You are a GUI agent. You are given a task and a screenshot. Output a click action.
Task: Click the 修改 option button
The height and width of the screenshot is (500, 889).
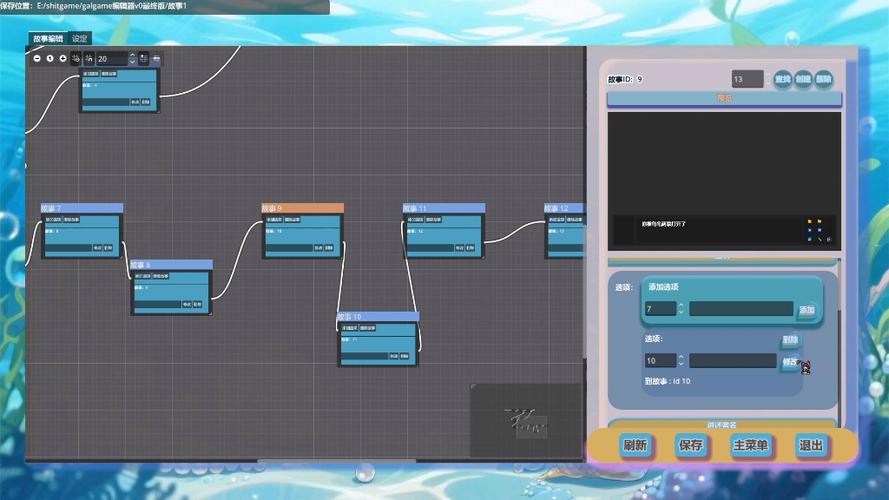click(x=790, y=362)
